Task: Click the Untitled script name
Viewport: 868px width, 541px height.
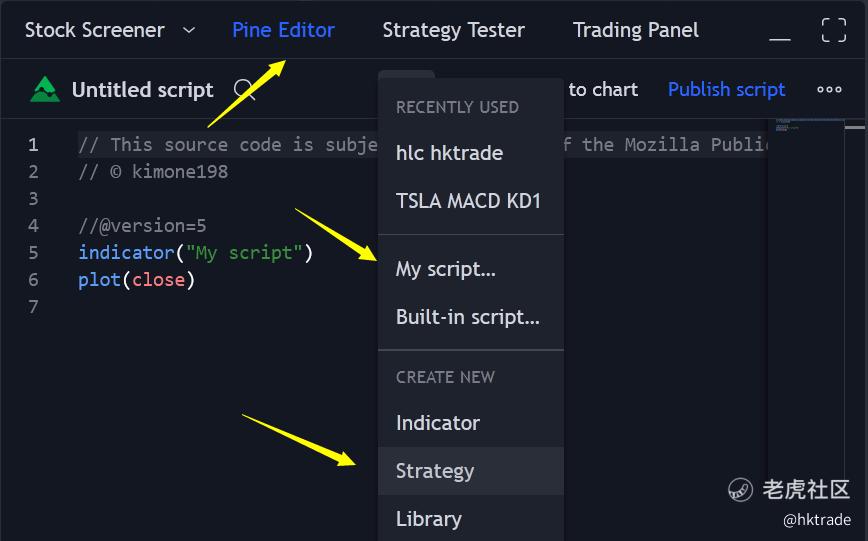Action: point(142,90)
